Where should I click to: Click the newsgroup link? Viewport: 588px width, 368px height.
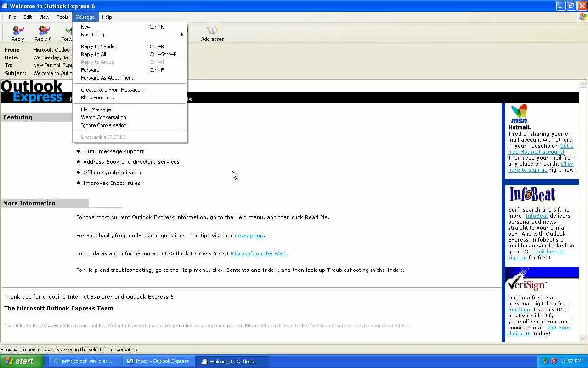tap(249, 236)
